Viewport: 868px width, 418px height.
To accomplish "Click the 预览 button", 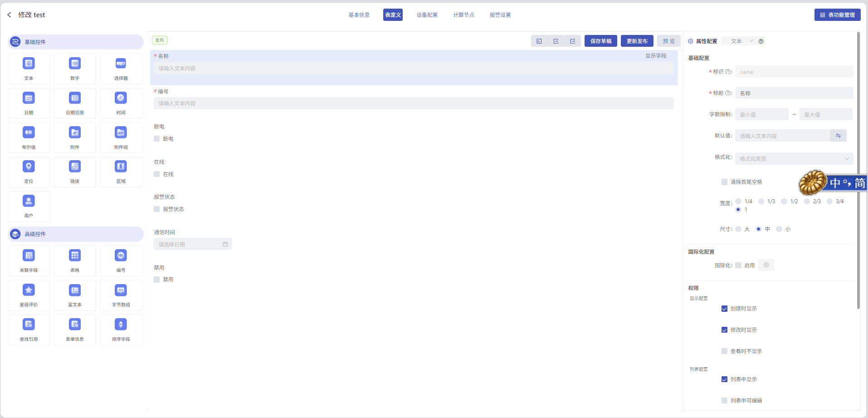I will pyautogui.click(x=669, y=41).
